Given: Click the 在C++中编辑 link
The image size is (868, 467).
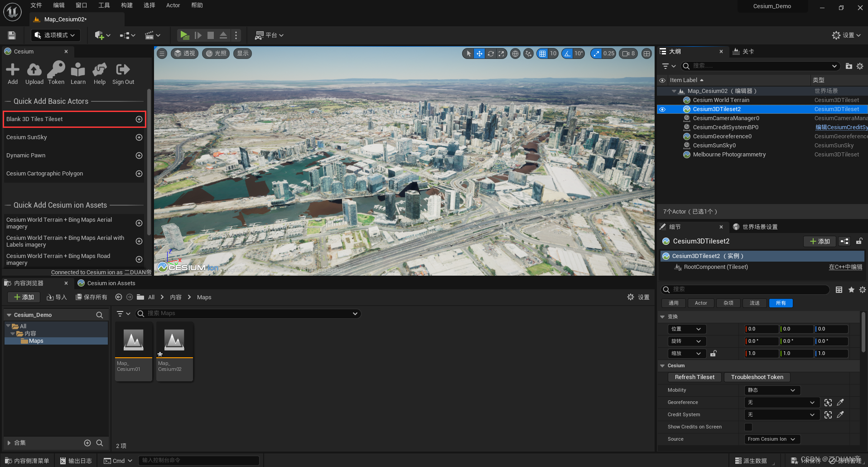Looking at the screenshot, I should click(845, 267).
